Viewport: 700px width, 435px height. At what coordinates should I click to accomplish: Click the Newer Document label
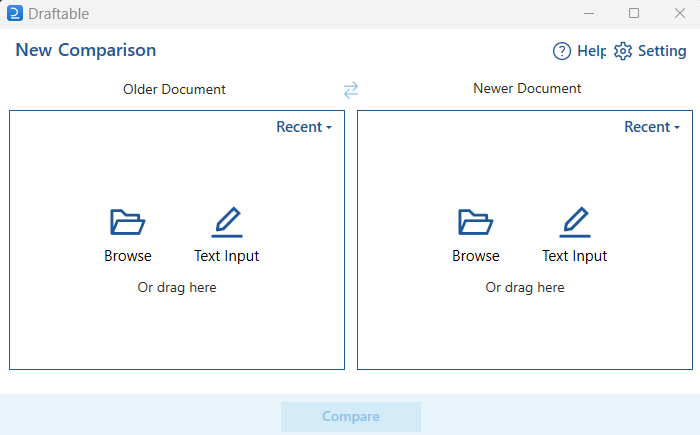[527, 88]
